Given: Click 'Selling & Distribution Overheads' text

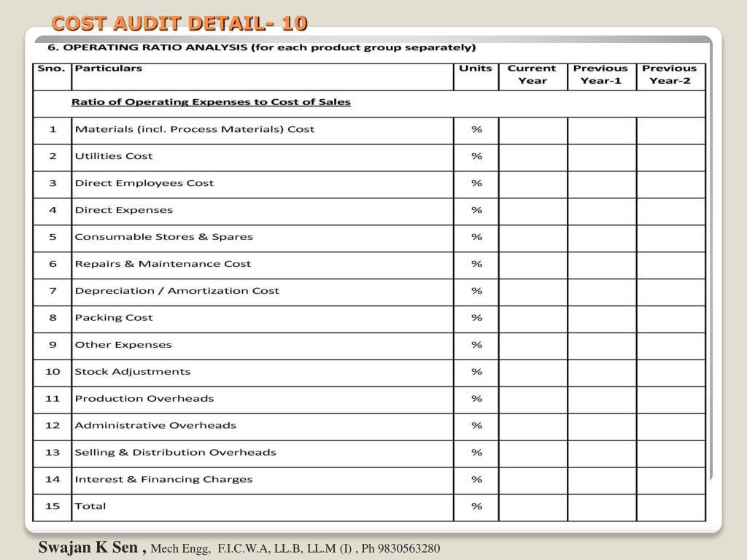Looking at the screenshot, I should 175,452.
